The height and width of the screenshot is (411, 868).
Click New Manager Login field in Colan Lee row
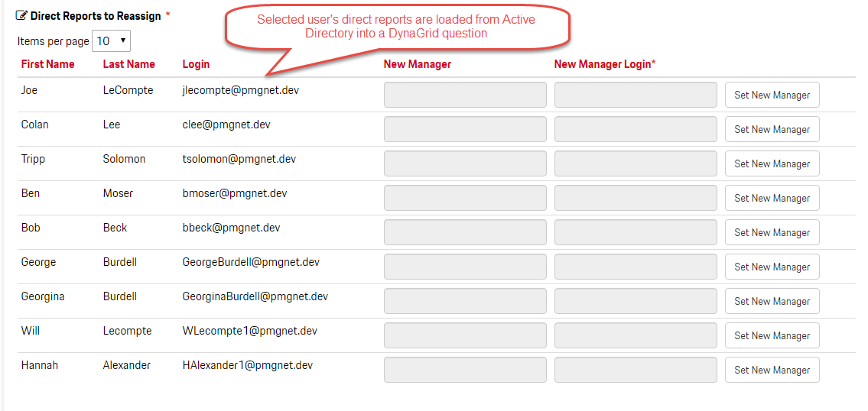click(636, 129)
